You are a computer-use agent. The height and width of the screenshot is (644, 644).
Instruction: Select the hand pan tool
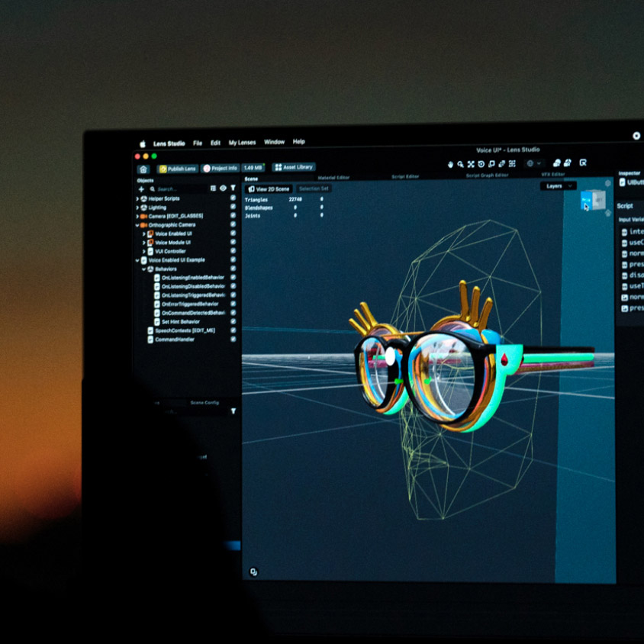450,165
